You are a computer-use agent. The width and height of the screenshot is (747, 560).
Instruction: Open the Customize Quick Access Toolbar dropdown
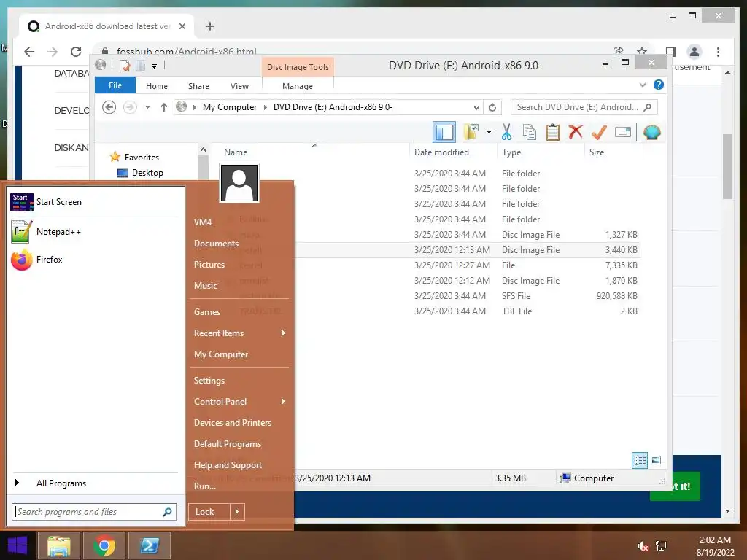point(155,66)
